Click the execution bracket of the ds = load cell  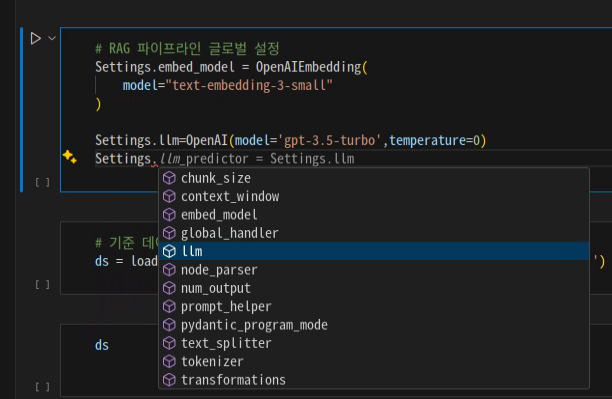tap(43, 285)
